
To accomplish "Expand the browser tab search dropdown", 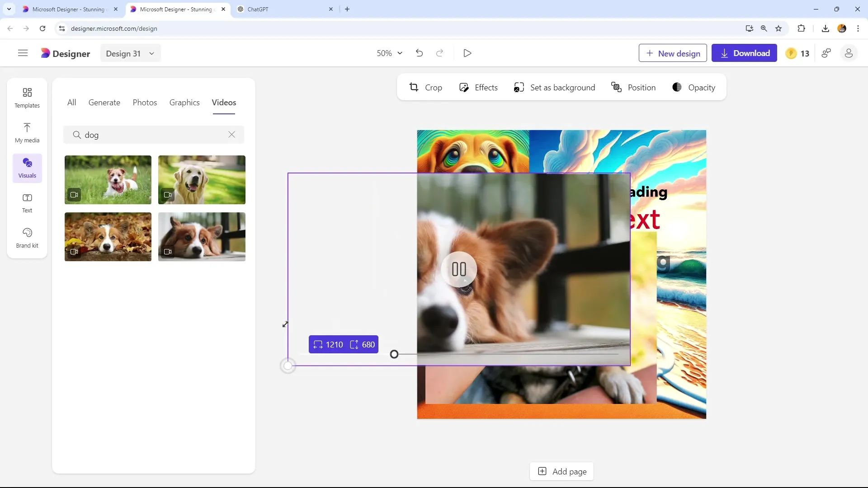I will coord(9,9).
